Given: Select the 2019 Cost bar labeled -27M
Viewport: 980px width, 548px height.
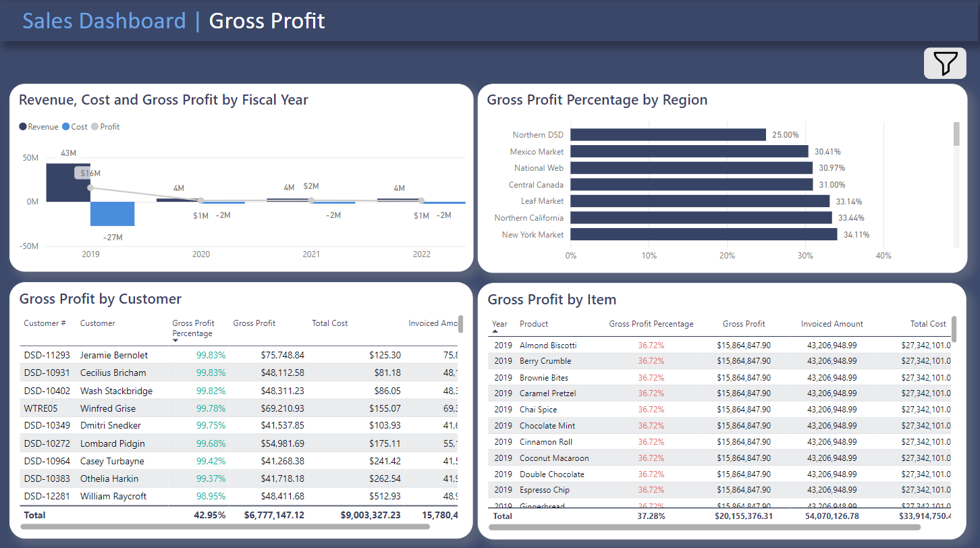Looking at the screenshot, I should [x=113, y=213].
